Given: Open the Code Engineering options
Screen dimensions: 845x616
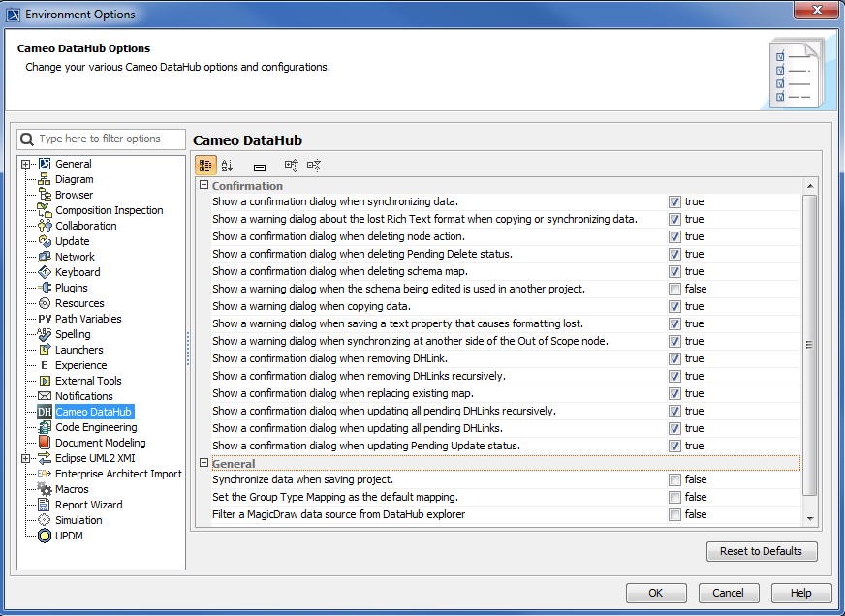Looking at the screenshot, I should tap(96, 427).
